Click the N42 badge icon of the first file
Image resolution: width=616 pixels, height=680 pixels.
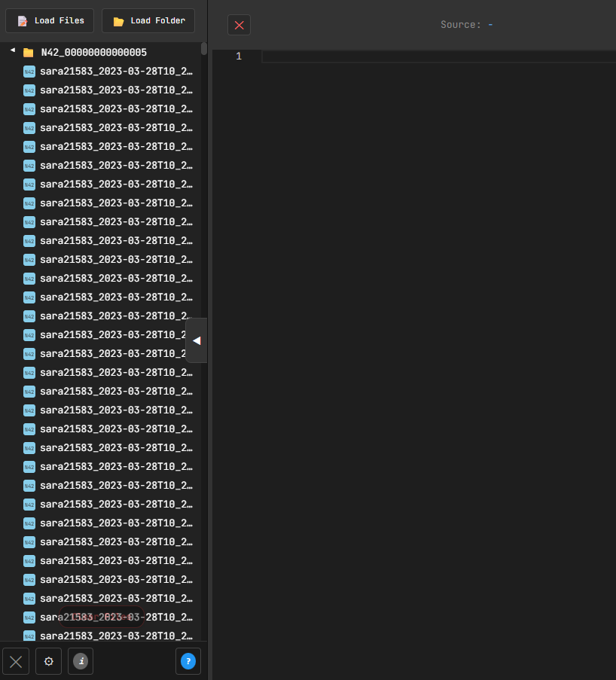(x=29, y=72)
